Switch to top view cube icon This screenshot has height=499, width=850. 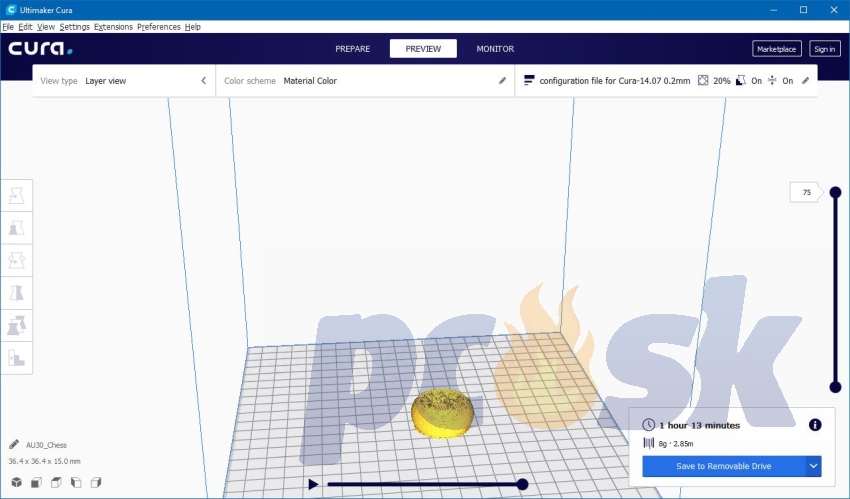click(x=56, y=482)
